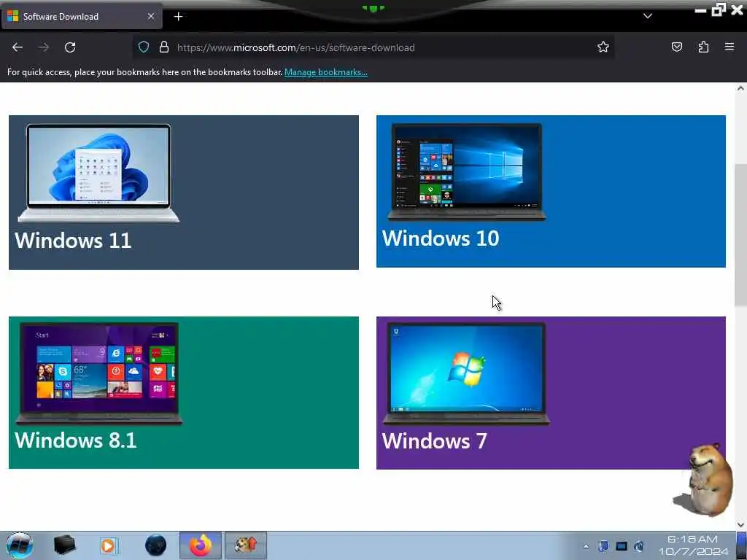
Task: Expand the list all tabs chevron
Action: click(x=648, y=16)
